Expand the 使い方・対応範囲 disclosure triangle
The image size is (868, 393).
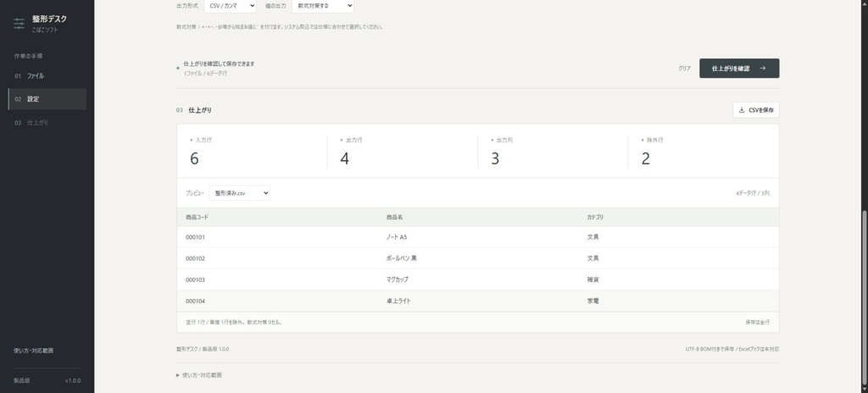178,375
